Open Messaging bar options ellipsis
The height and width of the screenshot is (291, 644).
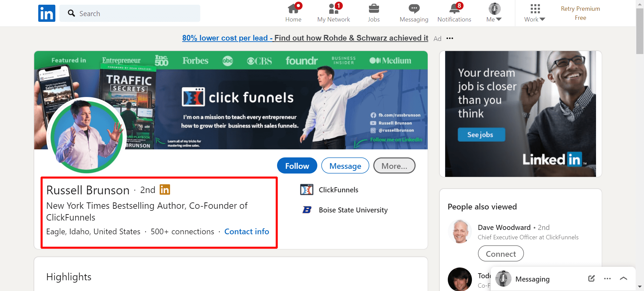click(607, 278)
